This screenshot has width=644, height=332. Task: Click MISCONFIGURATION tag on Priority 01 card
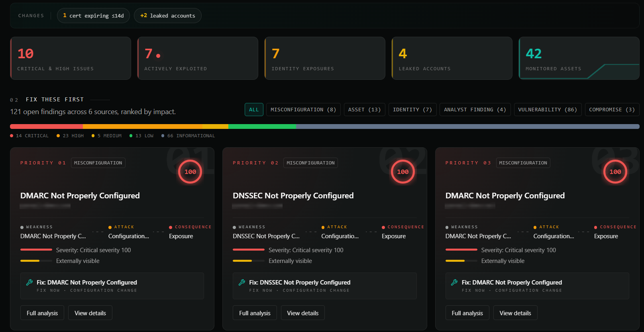tap(98, 163)
